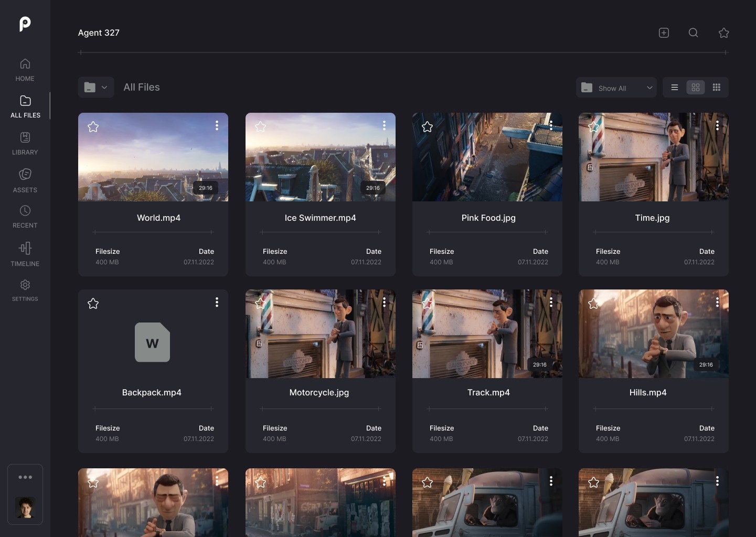This screenshot has width=756, height=537.
Task: Open the three-dot menu on Ice Swimmer.mp4
Action: pos(384,125)
